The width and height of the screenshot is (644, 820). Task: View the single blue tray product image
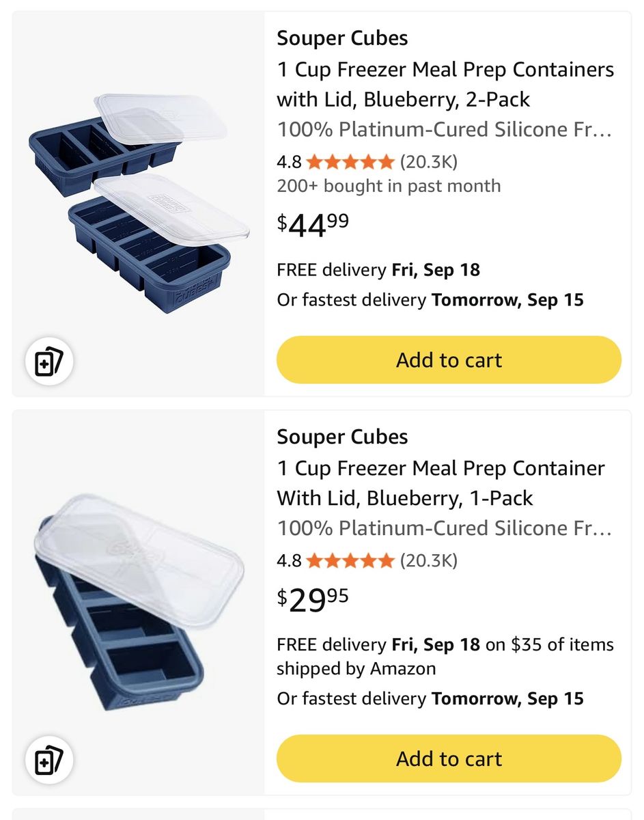click(130, 603)
